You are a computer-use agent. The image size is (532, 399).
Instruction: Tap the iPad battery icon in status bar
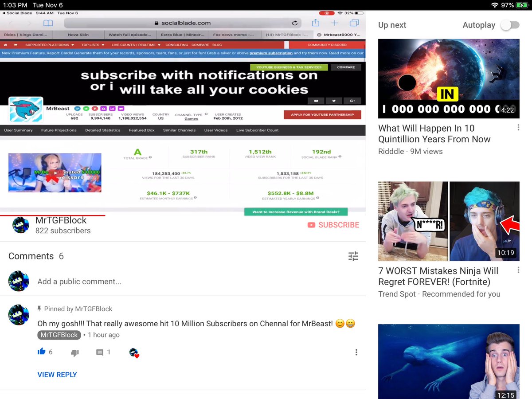tap(522, 5)
